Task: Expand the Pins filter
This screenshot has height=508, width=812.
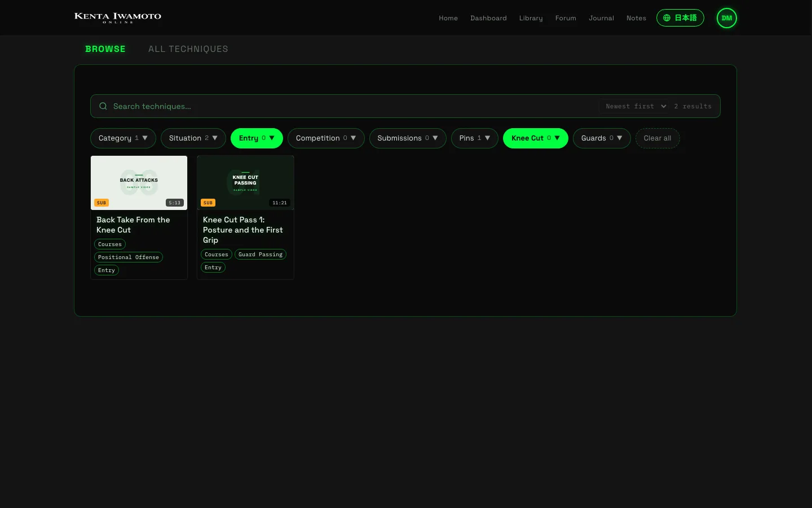Action: click(x=474, y=138)
